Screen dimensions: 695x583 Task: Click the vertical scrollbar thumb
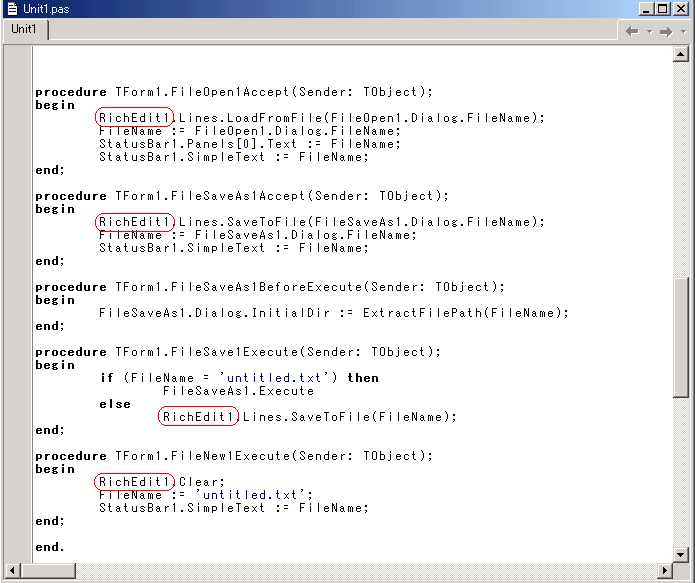(x=680, y=337)
